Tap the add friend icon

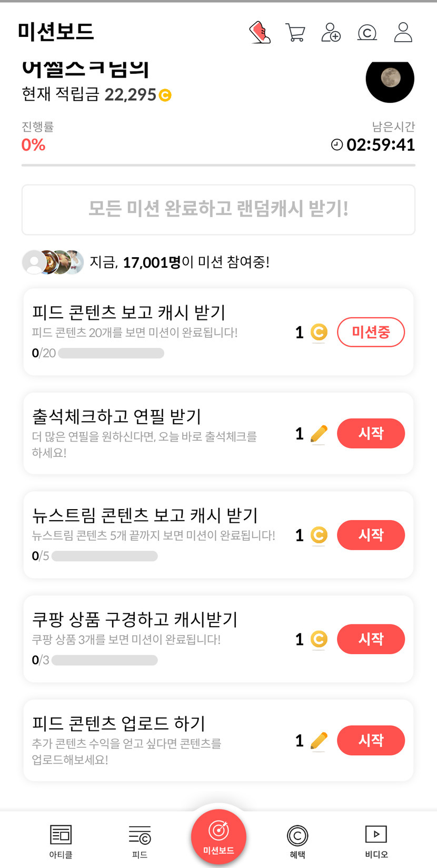point(331,32)
